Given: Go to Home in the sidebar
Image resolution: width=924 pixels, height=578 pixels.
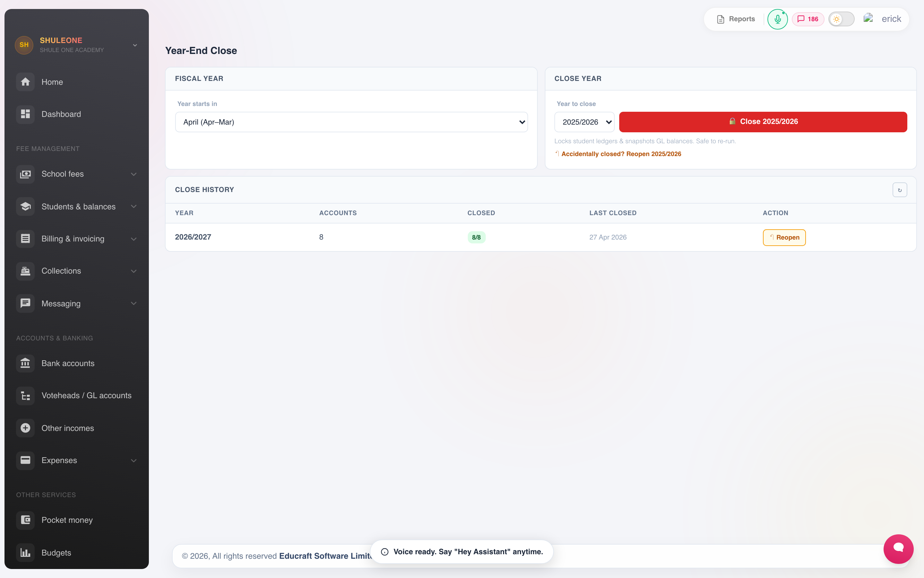Looking at the screenshot, I should (76, 82).
